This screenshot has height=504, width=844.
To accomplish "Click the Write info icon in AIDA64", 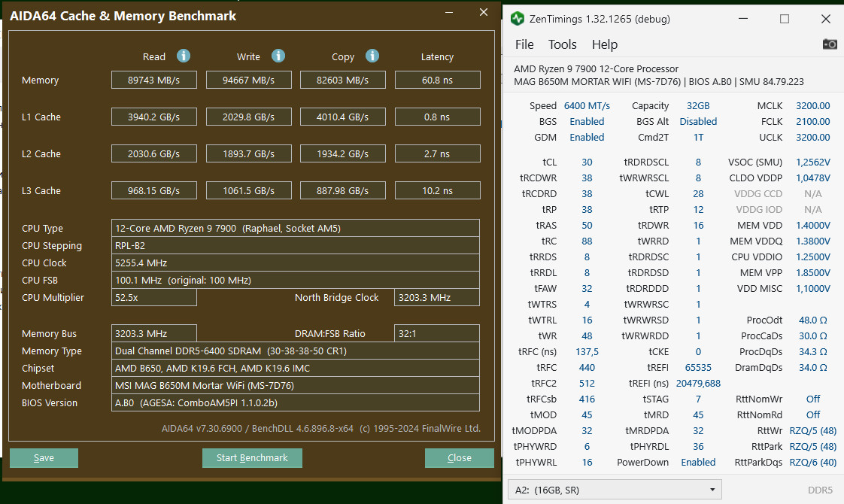I will point(278,56).
